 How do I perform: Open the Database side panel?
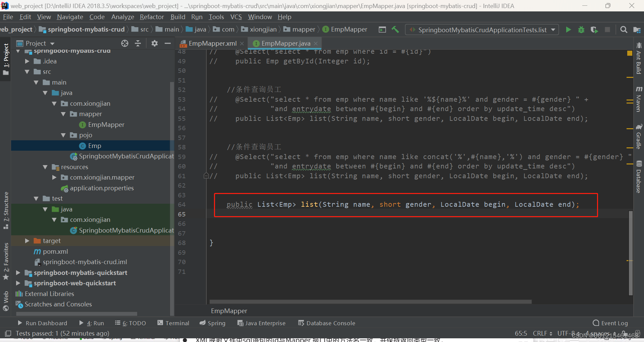pyautogui.click(x=639, y=177)
